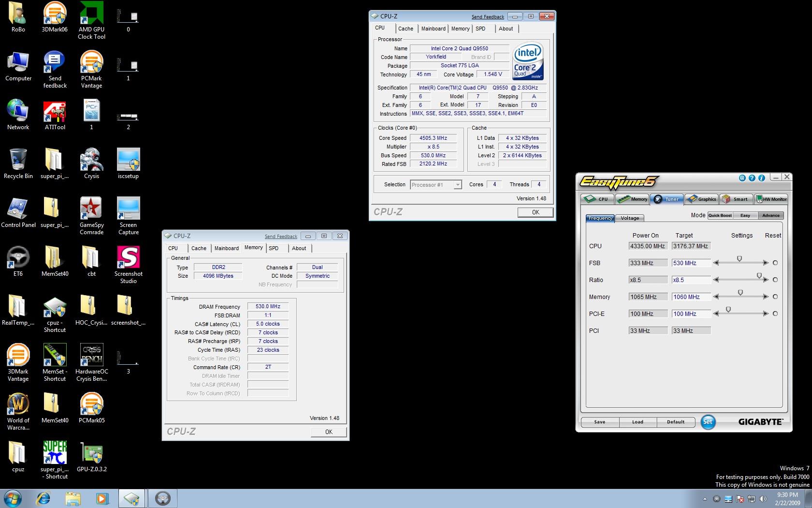Open the Windows Start orb

[13, 498]
